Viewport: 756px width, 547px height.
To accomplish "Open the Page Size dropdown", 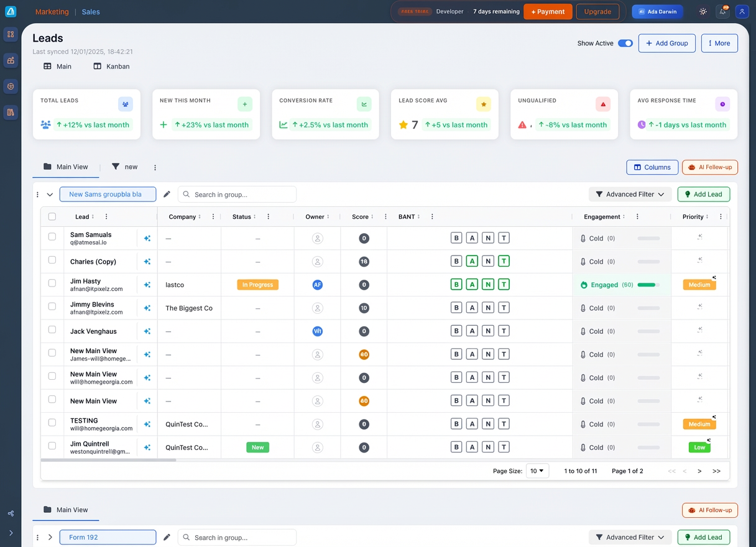I will pos(537,471).
